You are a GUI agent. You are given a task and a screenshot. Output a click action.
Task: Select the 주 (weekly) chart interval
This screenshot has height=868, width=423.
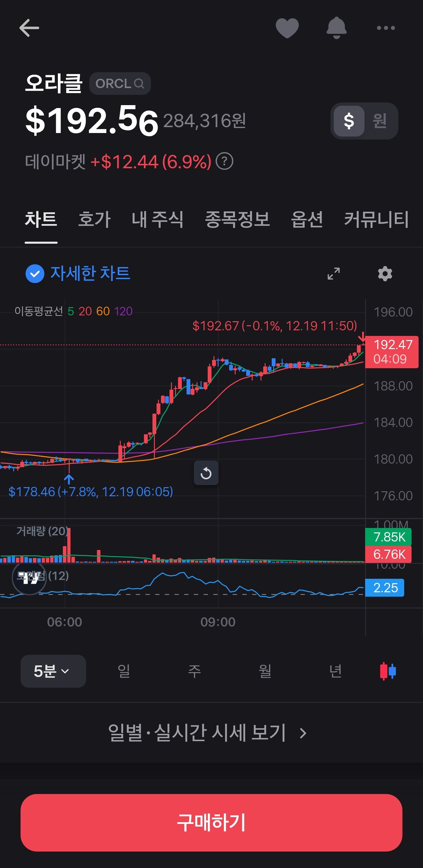tap(194, 671)
